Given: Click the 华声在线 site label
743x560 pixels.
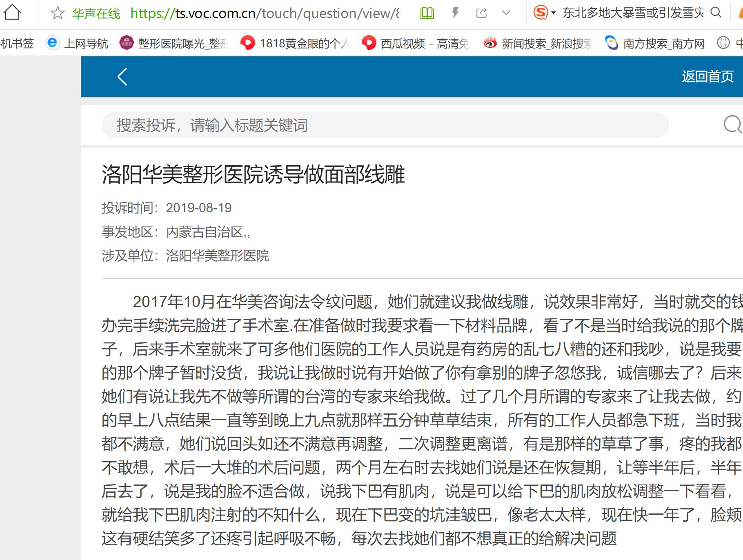Looking at the screenshot, I should click(x=96, y=14).
